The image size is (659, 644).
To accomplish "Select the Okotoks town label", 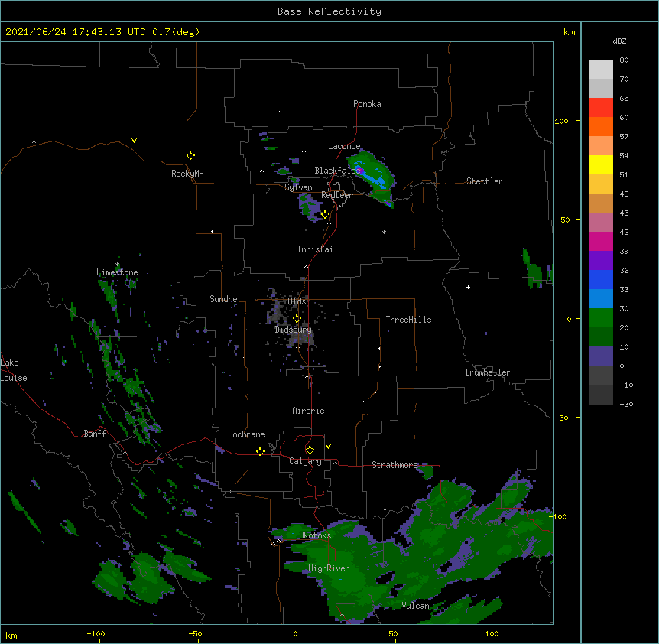I will pyautogui.click(x=315, y=535).
